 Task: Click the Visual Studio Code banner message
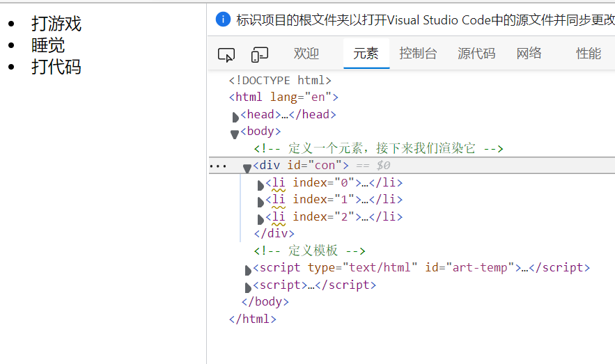pyautogui.click(x=425, y=19)
